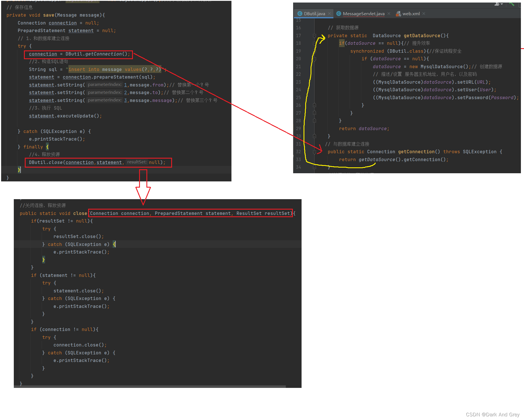Click 'if (connection != null)' condition line
The image size is (524, 420).
pyautogui.click(x=65, y=329)
